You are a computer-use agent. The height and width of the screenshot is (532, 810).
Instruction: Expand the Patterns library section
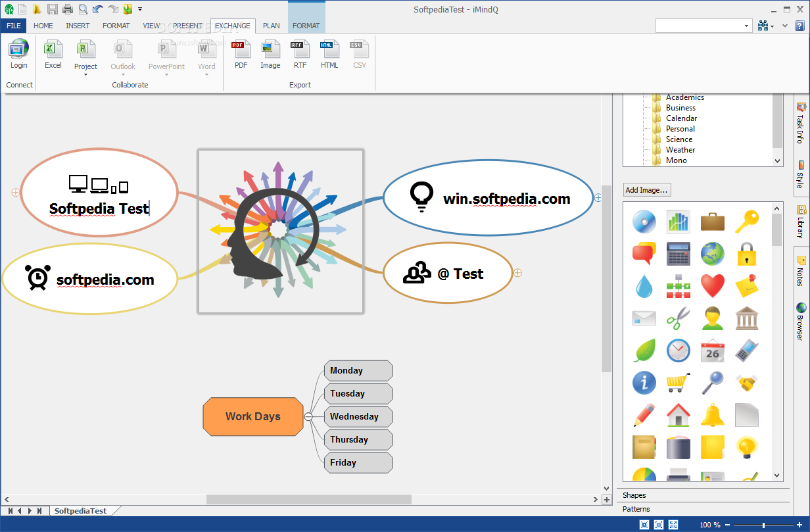tap(704, 509)
